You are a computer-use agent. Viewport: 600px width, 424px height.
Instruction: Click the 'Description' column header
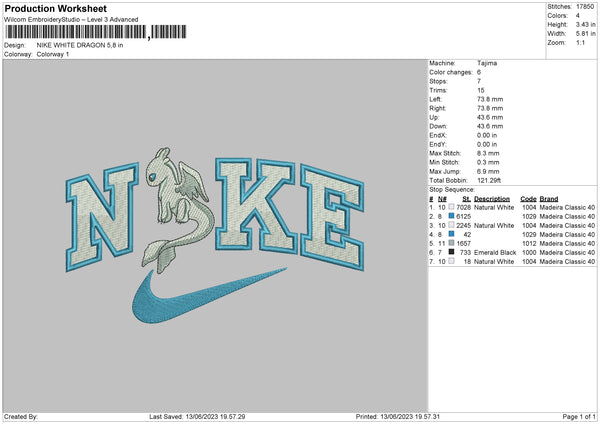pyautogui.click(x=492, y=199)
